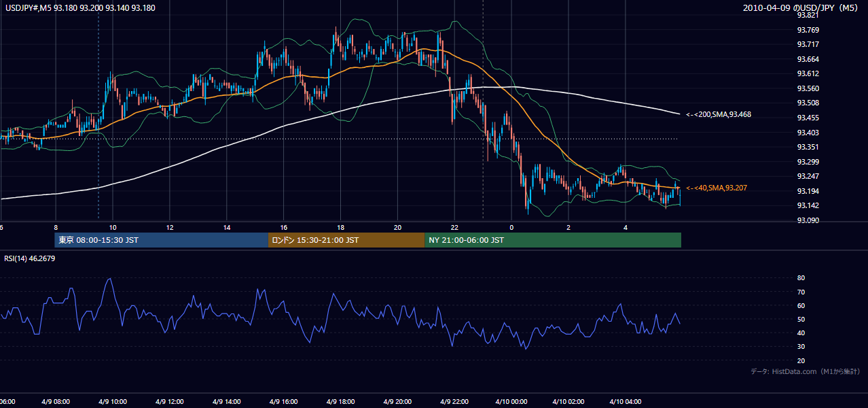Click the データ: HistData.com source credit
Viewport: 868px width, 408px height.
(806, 371)
